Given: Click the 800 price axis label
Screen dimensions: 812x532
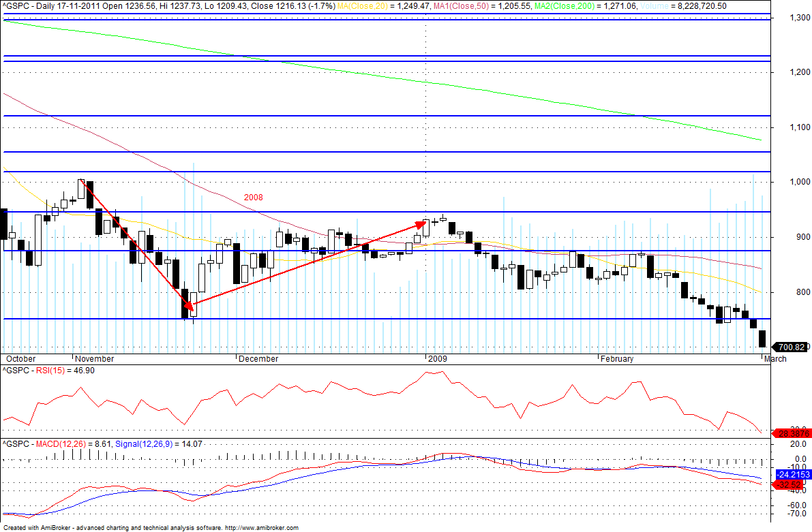Looking at the screenshot, I should click(x=803, y=292).
